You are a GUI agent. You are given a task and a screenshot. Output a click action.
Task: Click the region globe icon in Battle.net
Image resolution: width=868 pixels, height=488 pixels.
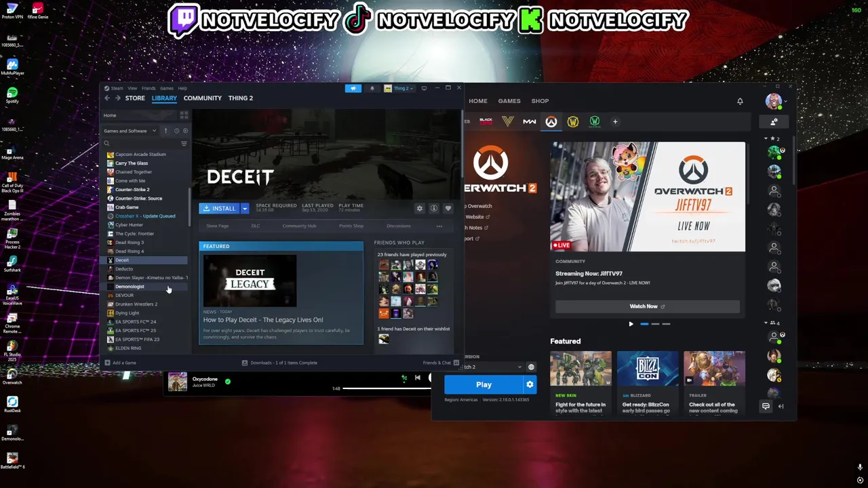click(531, 367)
